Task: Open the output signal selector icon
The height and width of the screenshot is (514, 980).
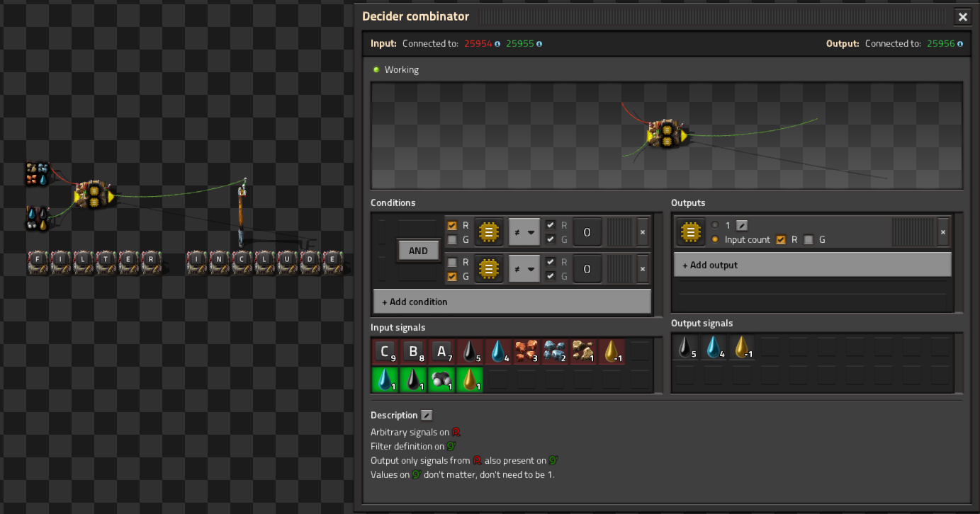Action: 689,232
